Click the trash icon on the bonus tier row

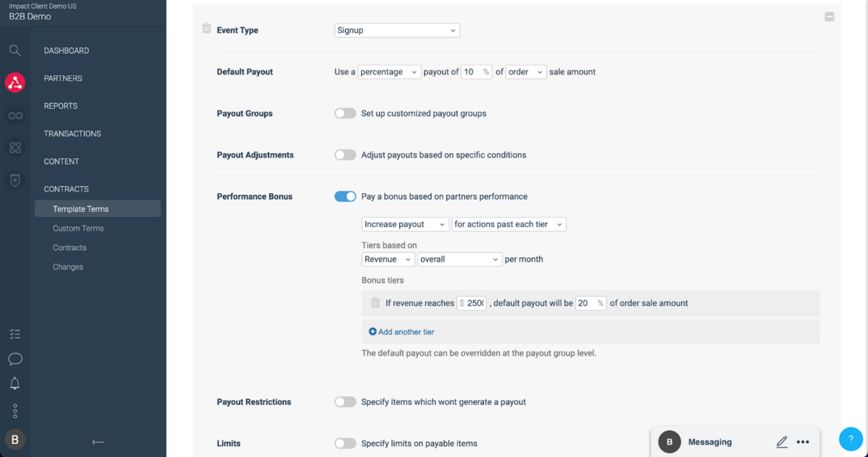[x=375, y=302]
